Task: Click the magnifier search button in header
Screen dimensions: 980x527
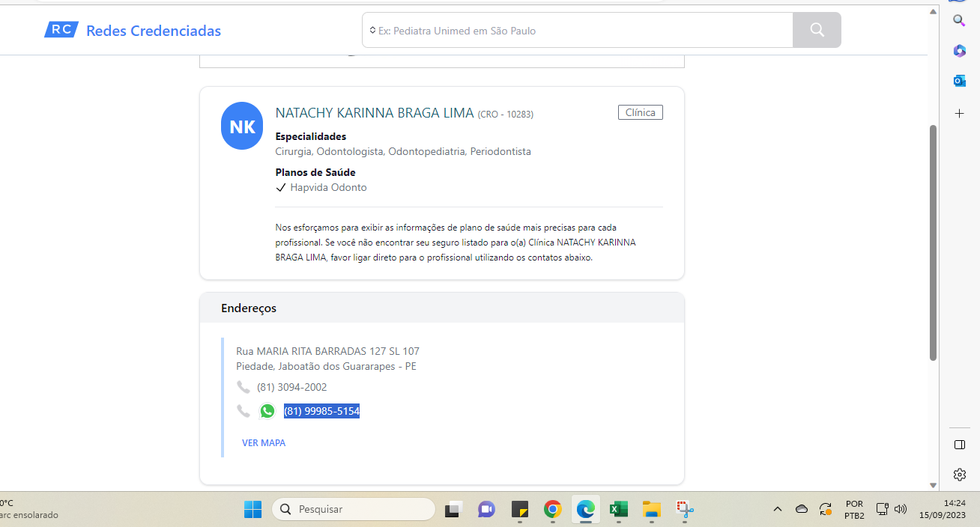Action: 817,30
